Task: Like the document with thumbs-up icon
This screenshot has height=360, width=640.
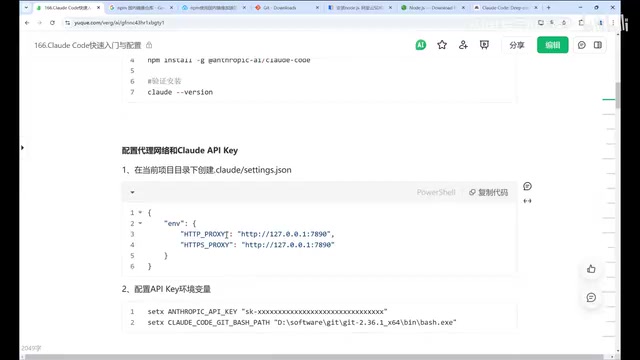Action: 591,269
